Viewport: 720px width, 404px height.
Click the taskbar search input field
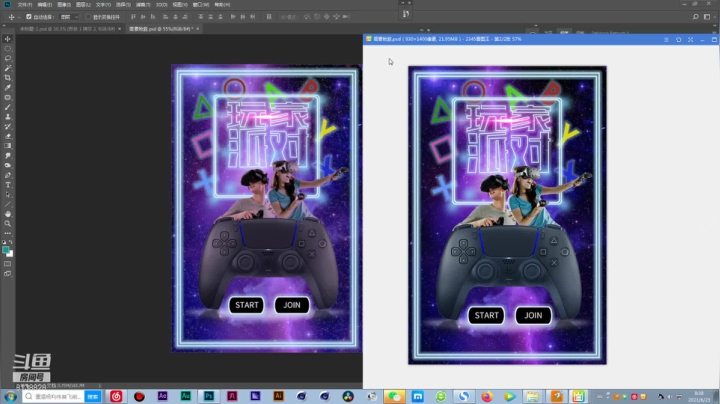(x=53, y=396)
